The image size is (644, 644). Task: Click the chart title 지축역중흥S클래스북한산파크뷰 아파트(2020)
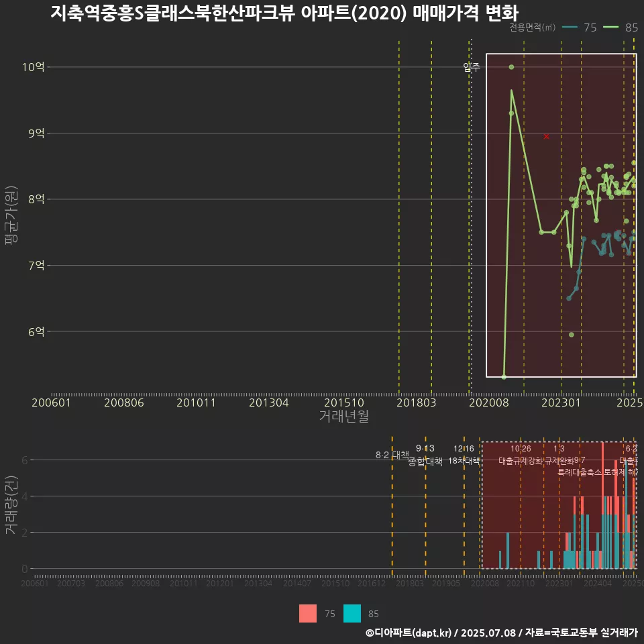[229, 13]
